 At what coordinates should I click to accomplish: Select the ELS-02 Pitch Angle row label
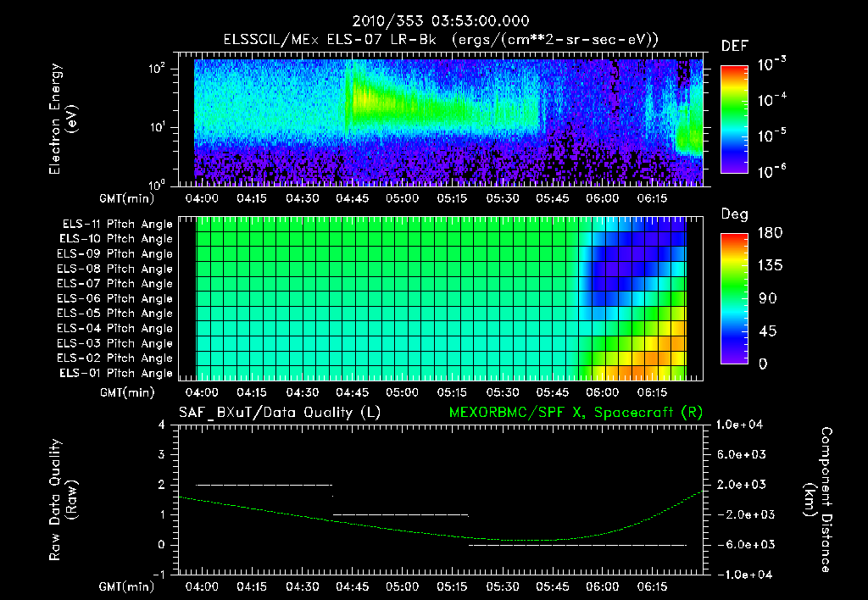(114, 358)
